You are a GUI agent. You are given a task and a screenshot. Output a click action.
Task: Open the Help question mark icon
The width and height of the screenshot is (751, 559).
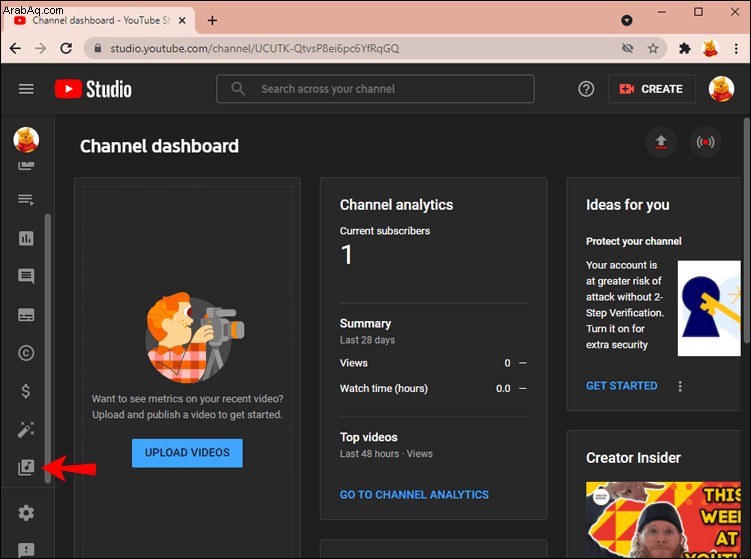pos(586,89)
